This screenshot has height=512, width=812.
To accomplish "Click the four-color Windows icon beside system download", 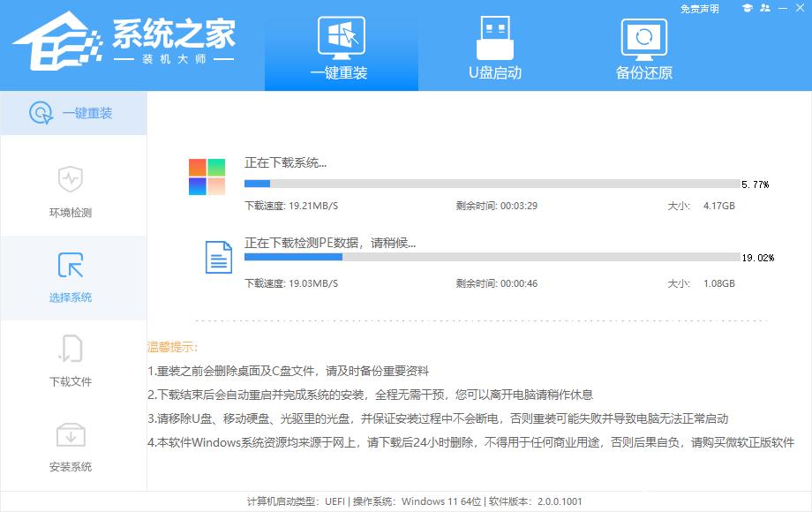I will [x=205, y=176].
